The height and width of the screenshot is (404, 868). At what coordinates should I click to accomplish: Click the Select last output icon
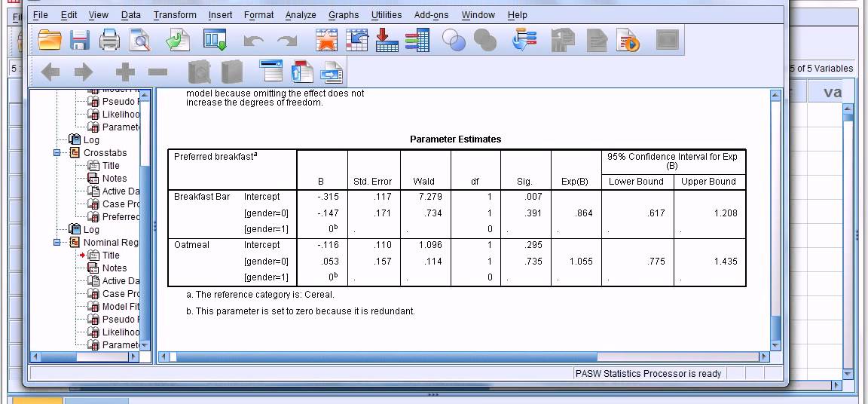pyautogui.click(x=524, y=41)
